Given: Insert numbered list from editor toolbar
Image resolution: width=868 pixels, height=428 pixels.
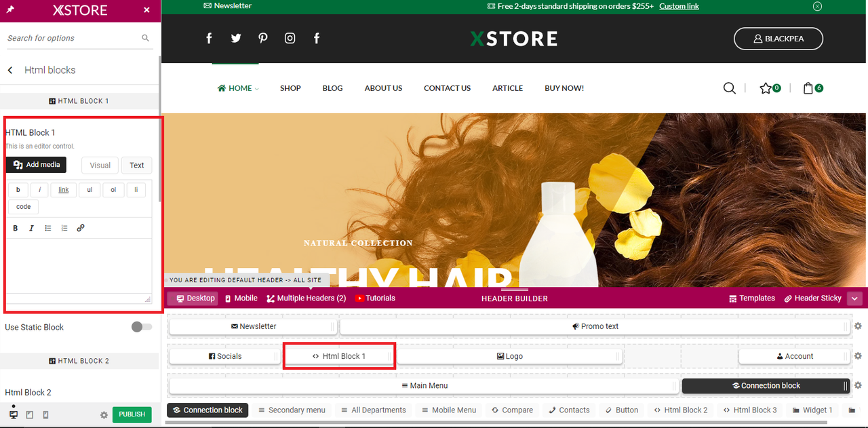Looking at the screenshot, I should [x=64, y=228].
